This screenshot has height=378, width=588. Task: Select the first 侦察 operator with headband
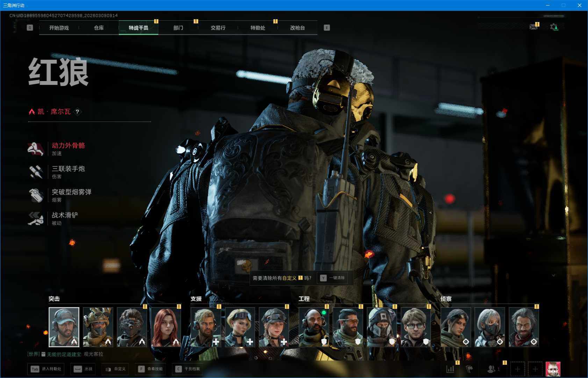(x=456, y=327)
